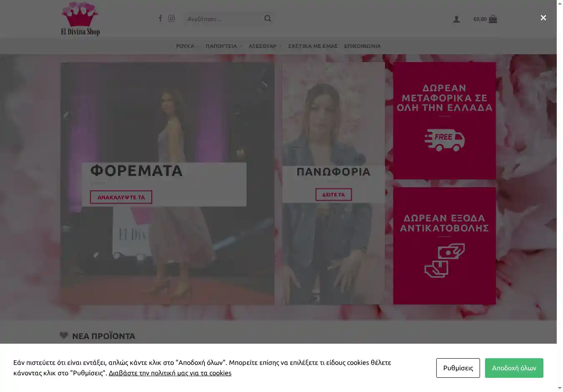Close the cookie overlay with X

point(543,18)
